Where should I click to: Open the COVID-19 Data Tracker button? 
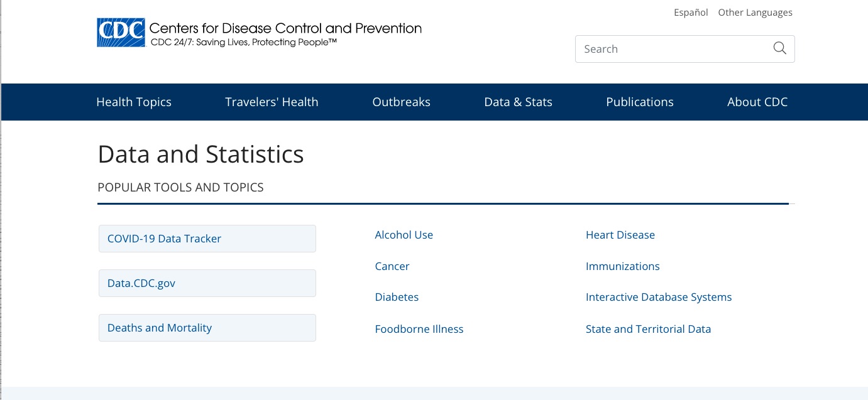[x=207, y=239]
